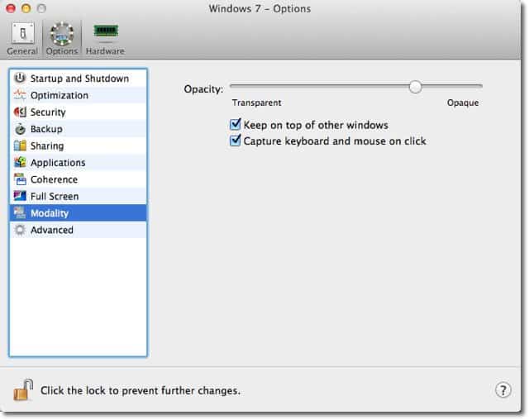Click the Optimization pulse icon

20,95
